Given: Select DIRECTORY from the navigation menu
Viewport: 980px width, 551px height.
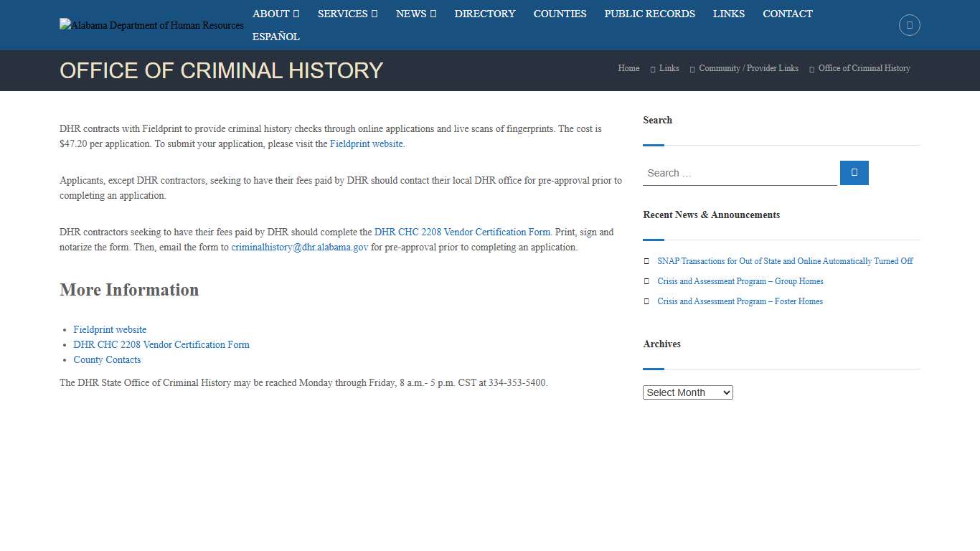Looking at the screenshot, I should 485,14.
